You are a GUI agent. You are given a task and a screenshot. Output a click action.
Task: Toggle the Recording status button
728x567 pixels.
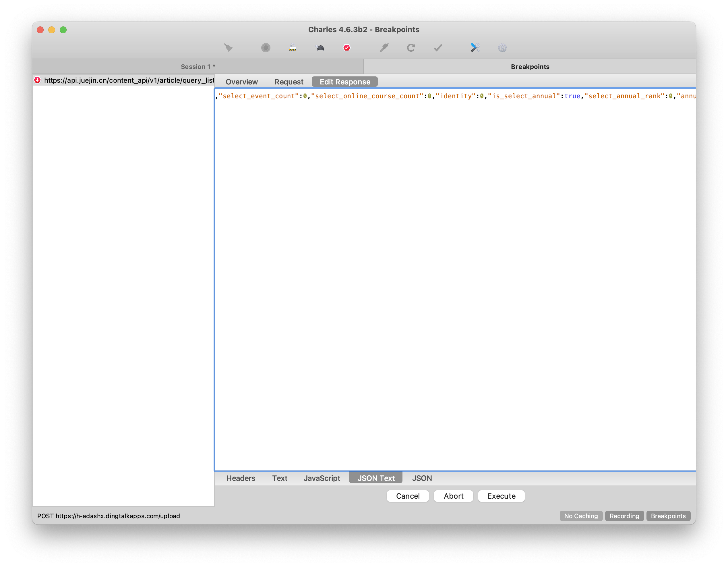pyautogui.click(x=624, y=516)
